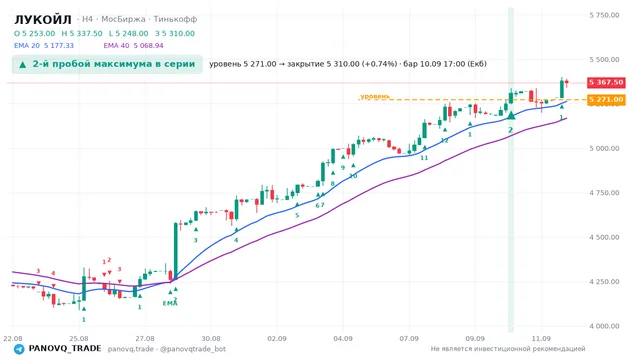Click the green triangle icon in signal badge

pos(23,64)
